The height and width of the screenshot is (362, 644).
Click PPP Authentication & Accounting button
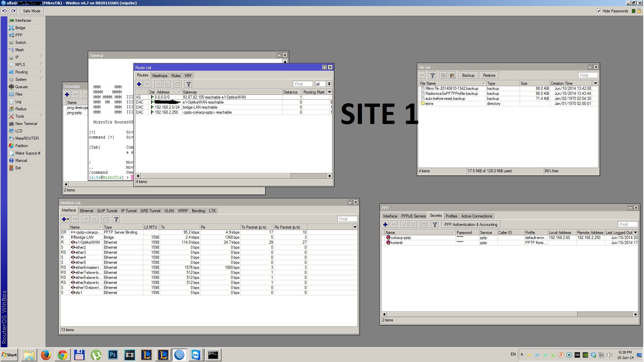pos(470,225)
